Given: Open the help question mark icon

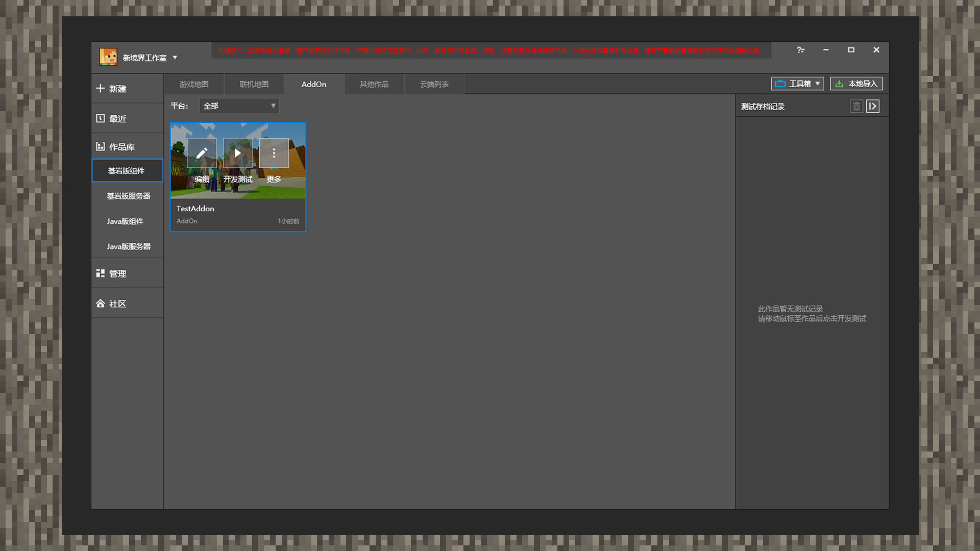Looking at the screenshot, I should point(800,50).
